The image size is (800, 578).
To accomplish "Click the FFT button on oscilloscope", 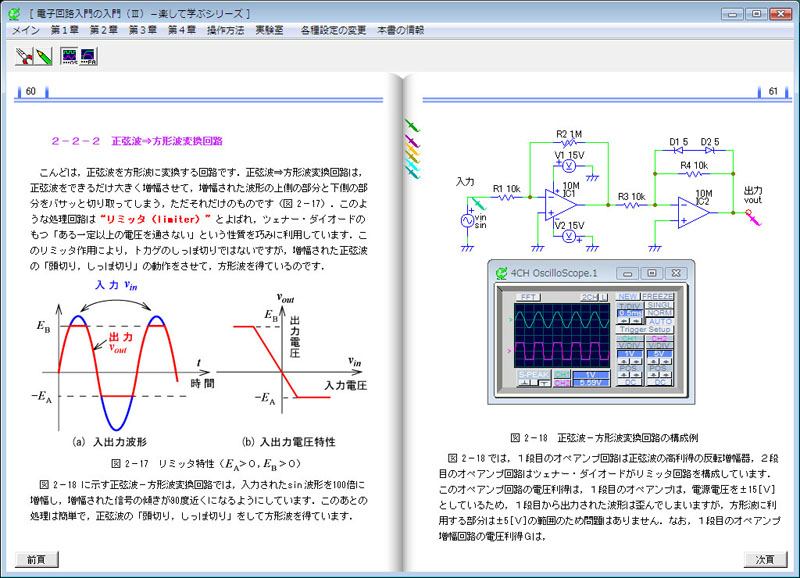I will click(x=528, y=297).
